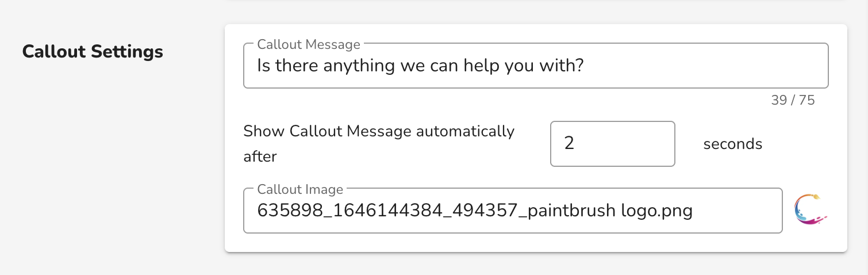This screenshot has height=275, width=868.
Task: Select the seconds delay field showing 2
Action: pyautogui.click(x=613, y=144)
